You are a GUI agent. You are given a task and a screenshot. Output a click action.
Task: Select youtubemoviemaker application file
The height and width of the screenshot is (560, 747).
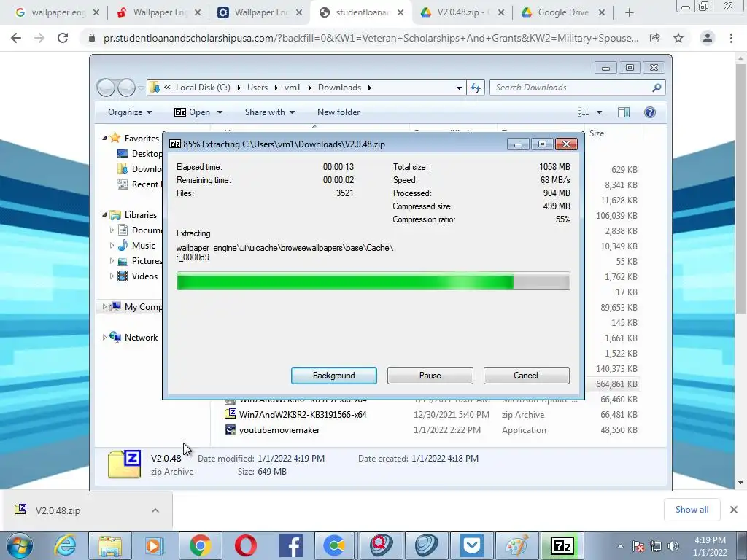279,430
